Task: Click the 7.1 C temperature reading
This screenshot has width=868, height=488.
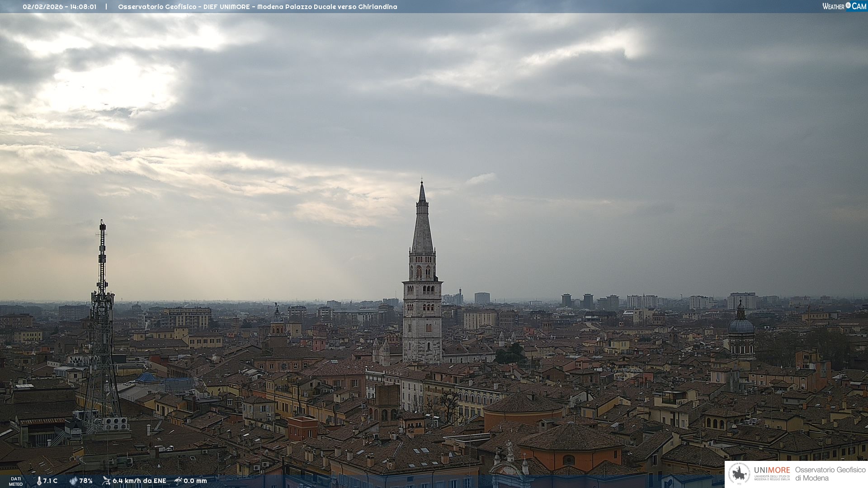Action: (50, 481)
